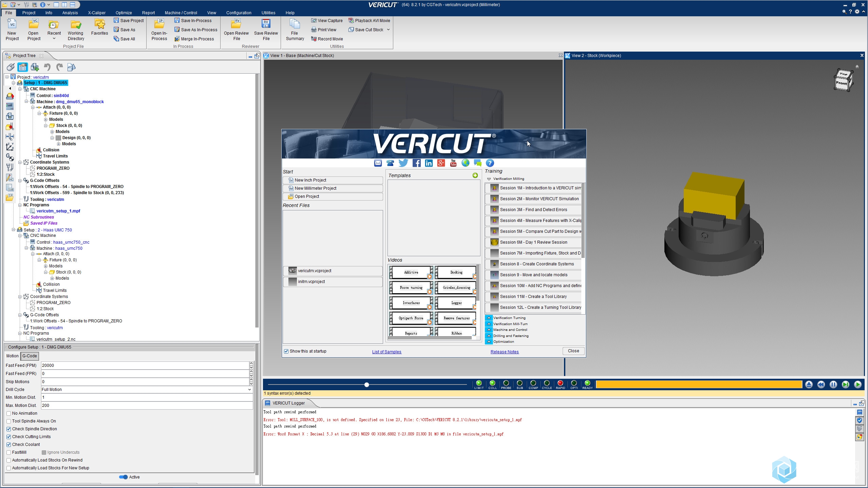868x488 pixels.
Task: Click Save Review File icon
Action: pos(266,30)
